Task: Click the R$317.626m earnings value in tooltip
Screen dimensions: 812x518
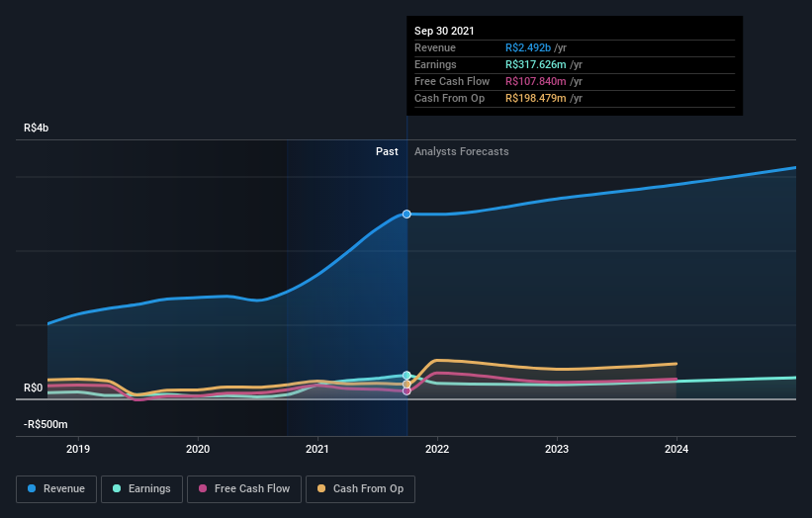Action: tap(536, 64)
